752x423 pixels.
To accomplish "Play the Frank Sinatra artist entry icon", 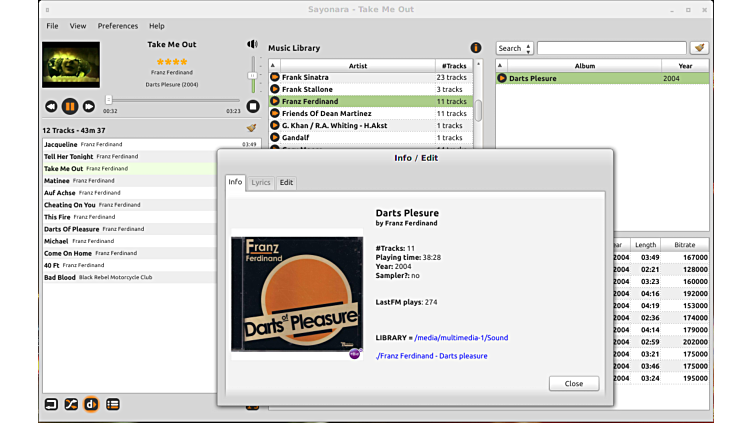I will tap(275, 77).
